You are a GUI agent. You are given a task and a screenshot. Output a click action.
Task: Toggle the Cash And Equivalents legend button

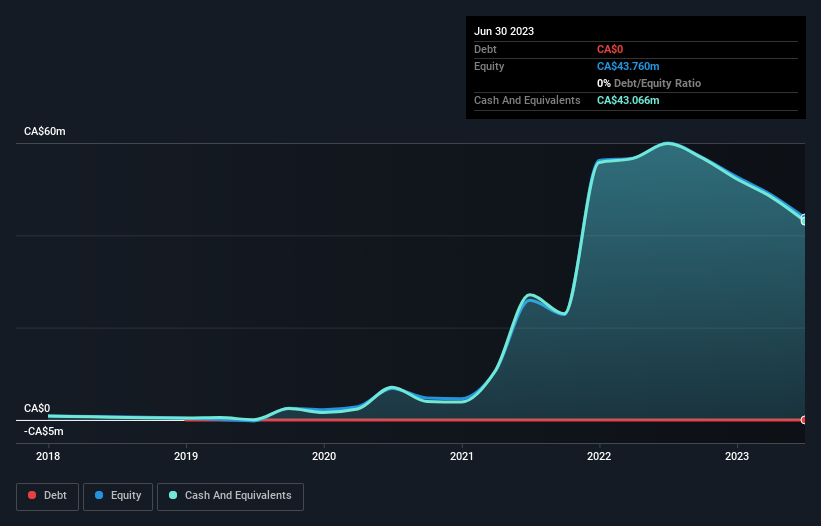point(230,496)
